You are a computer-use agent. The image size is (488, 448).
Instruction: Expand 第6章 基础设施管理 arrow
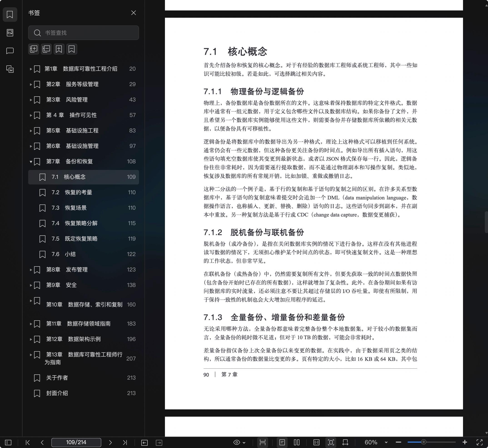pos(31,146)
